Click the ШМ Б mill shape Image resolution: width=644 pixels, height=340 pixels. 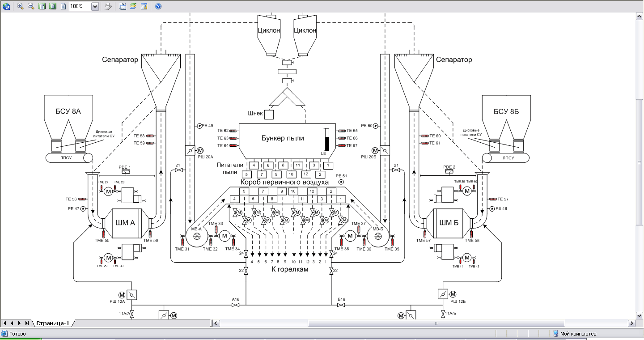tap(449, 223)
